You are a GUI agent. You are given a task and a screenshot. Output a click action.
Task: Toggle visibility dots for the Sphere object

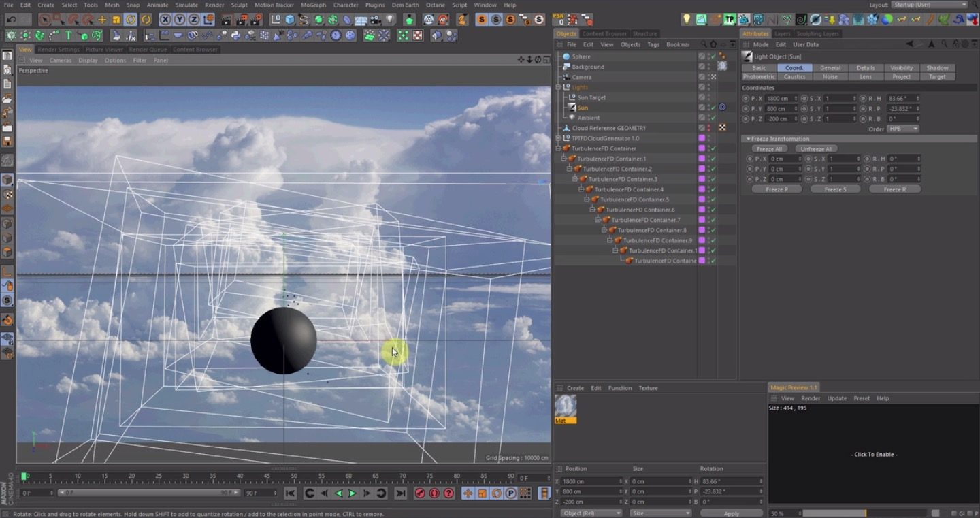click(708, 56)
